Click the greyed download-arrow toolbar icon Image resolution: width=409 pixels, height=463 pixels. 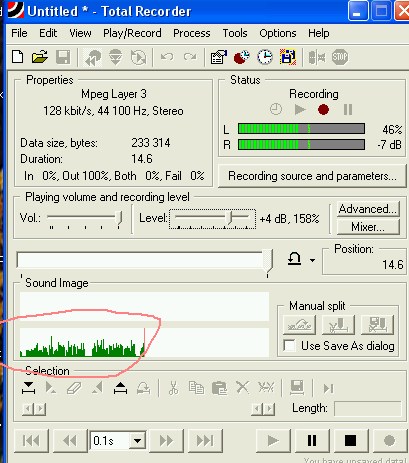point(116,57)
